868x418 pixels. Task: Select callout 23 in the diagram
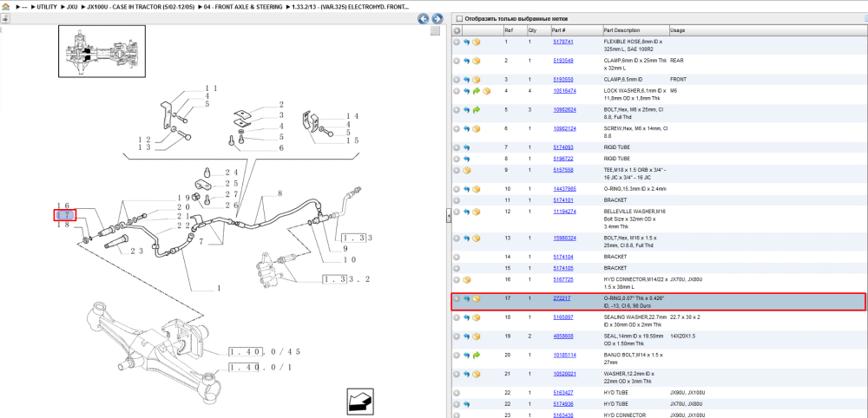tap(137, 251)
